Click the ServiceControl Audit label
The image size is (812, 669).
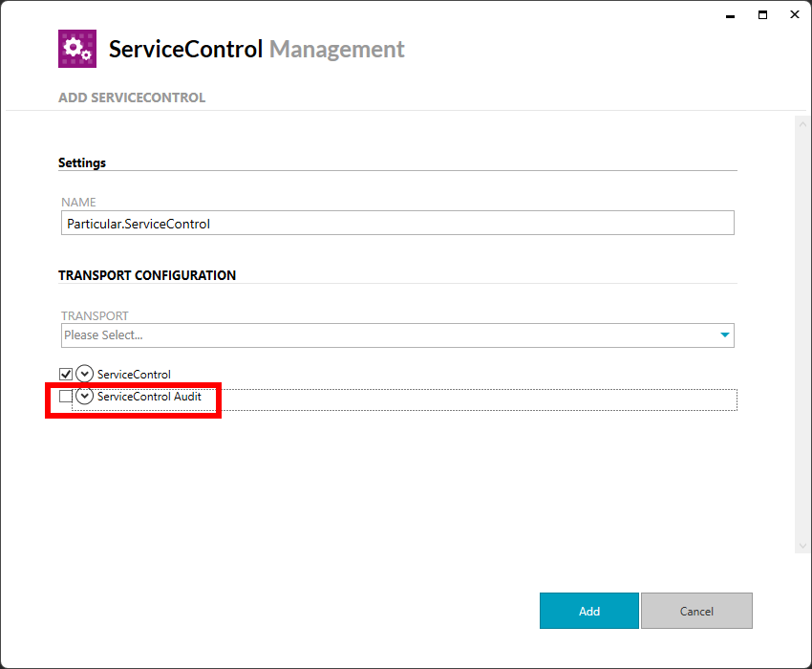(149, 397)
